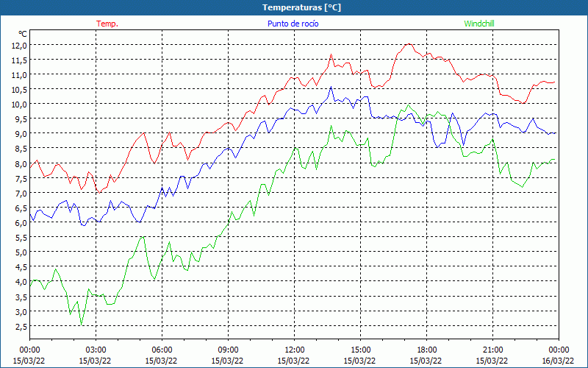Click the red temperature peak near 17:00
Viewport: 588px width, 368px height.
(x=409, y=44)
